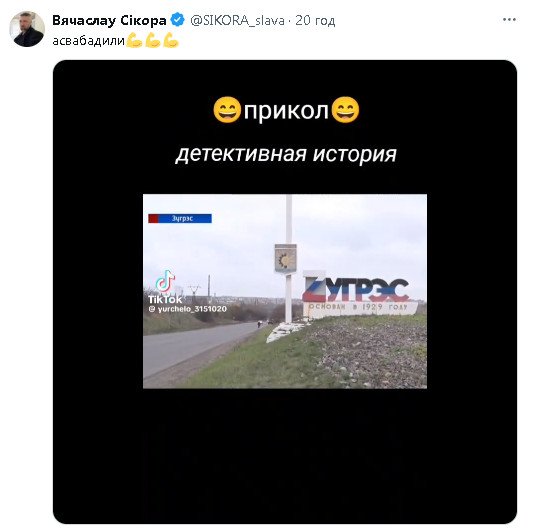Click the laughing emoji left of прикол

point(227,110)
